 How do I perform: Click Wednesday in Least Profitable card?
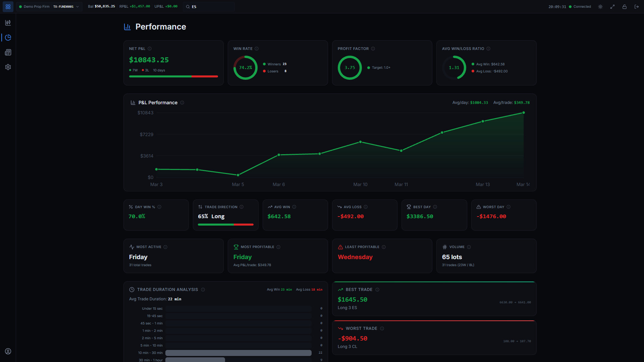coord(355,257)
